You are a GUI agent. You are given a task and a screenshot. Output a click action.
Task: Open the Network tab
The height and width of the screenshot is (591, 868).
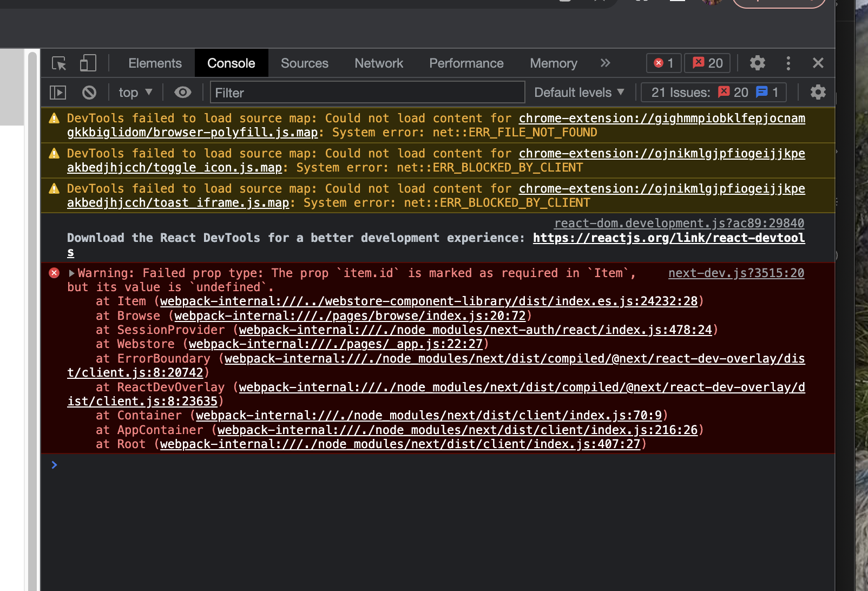coord(379,63)
